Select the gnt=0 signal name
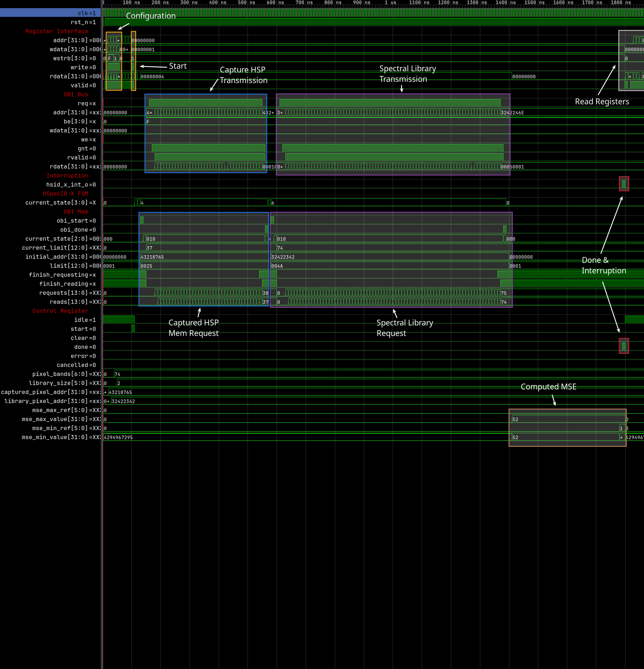Image resolution: width=644 pixels, height=669 pixels. pyautogui.click(x=87, y=148)
